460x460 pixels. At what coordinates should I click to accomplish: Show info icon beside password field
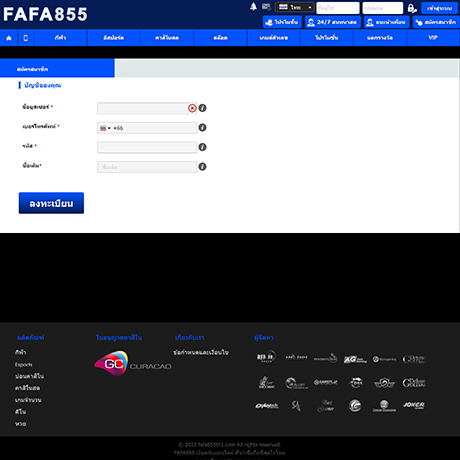tap(202, 147)
